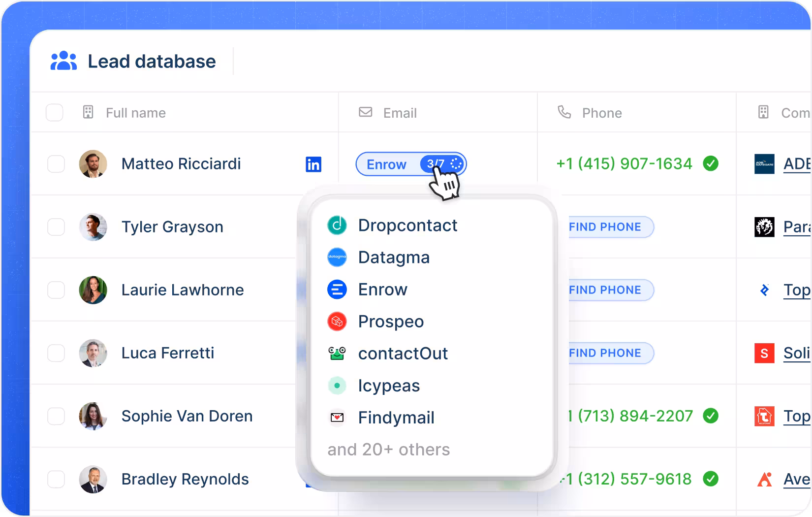The width and height of the screenshot is (812, 517).
Task: Check the select-all checkbox in the header
Action: click(x=55, y=113)
